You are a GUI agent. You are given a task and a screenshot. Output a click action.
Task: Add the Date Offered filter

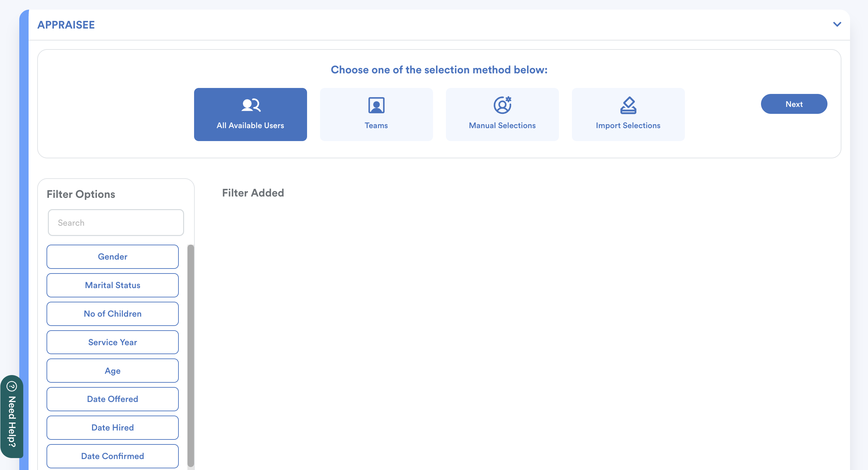point(113,399)
